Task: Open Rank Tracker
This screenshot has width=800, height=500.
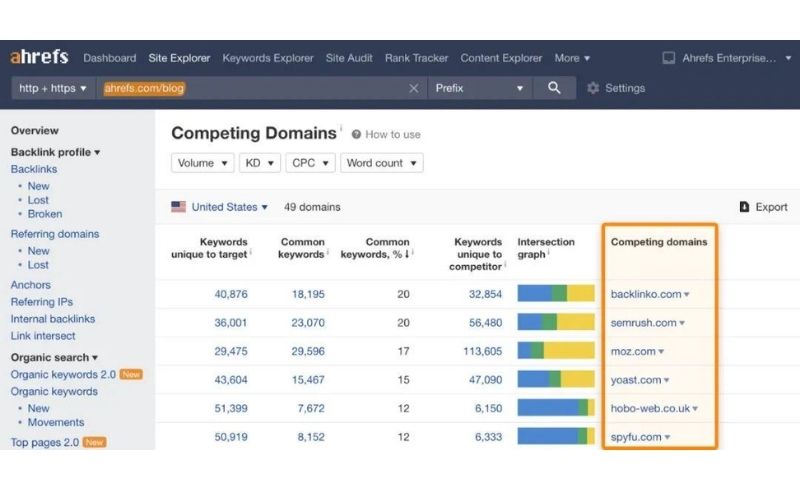Action: tap(416, 58)
